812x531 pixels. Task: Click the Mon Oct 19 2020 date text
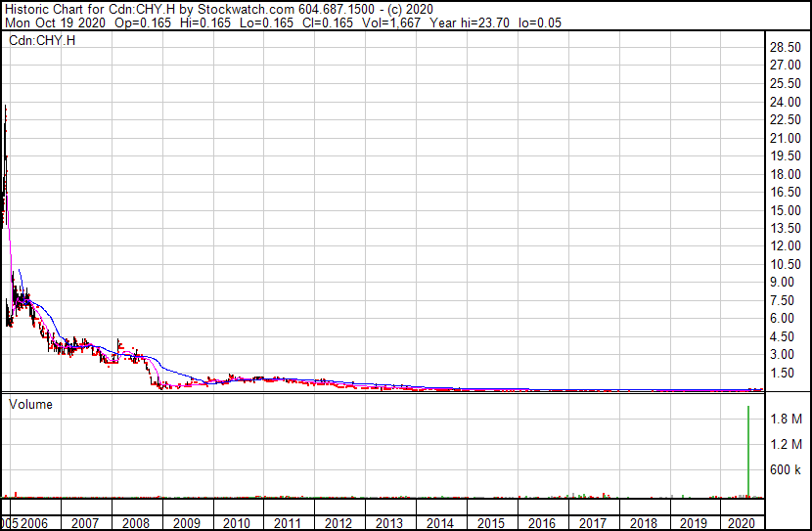pyautogui.click(x=45, y=22)
